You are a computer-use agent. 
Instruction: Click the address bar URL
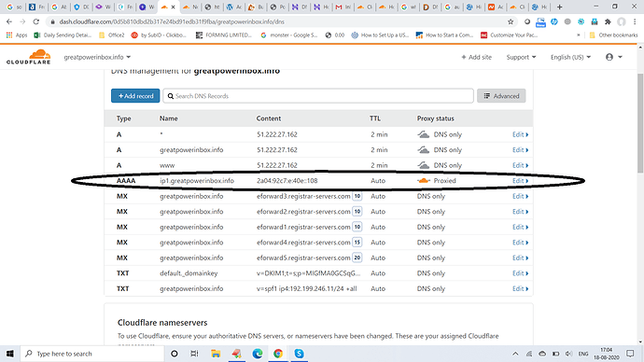pyautogui.click(x=172, y=21)
